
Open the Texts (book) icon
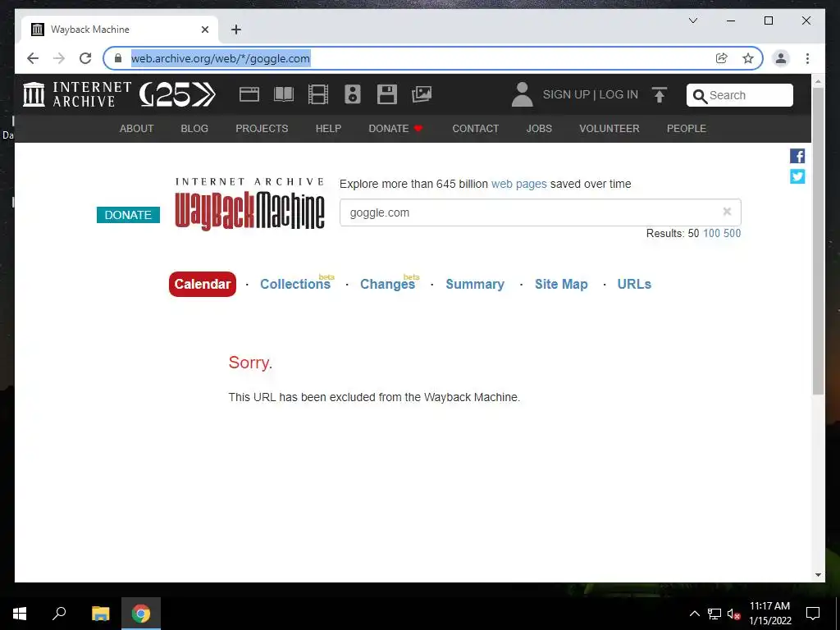tap(283, 94)
